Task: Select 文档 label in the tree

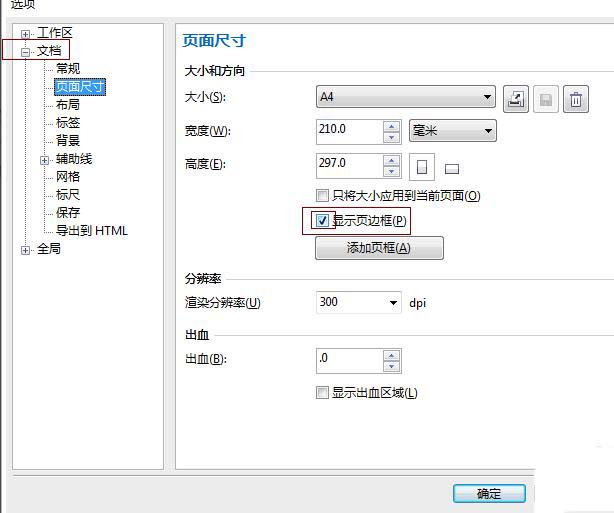Action: [49, 51]
